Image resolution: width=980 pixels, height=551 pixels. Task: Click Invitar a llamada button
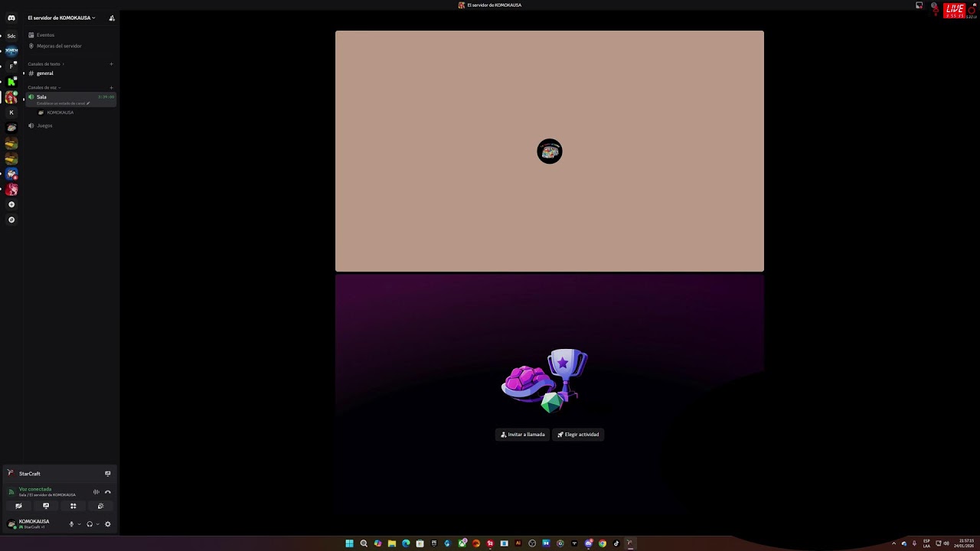coord(523,435)
